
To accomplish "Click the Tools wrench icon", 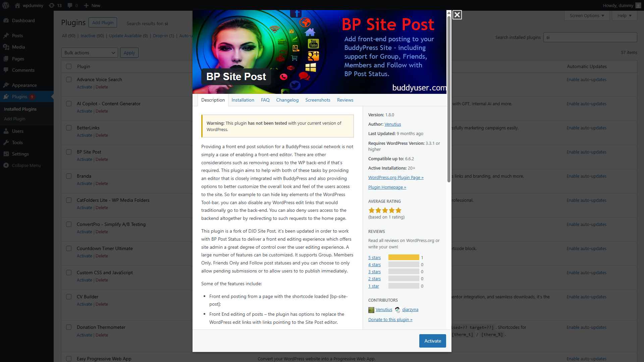I will click(x=6, y=142).
